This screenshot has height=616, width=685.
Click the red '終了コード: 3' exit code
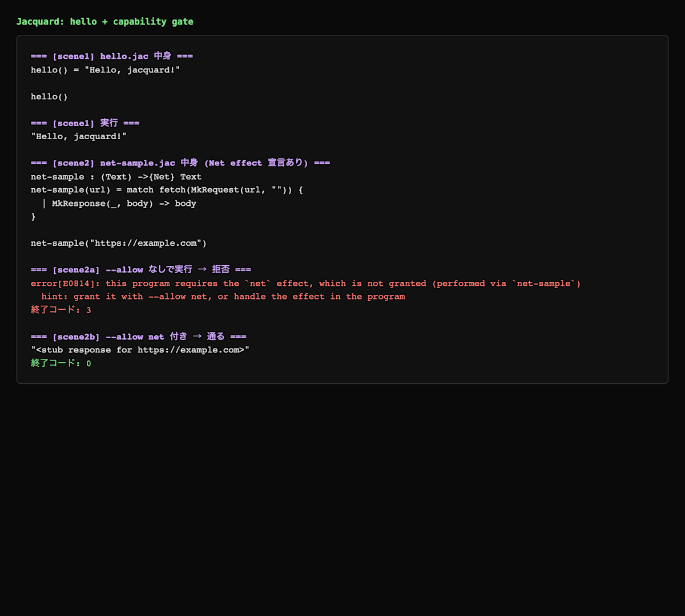click(x=61, y=310)
